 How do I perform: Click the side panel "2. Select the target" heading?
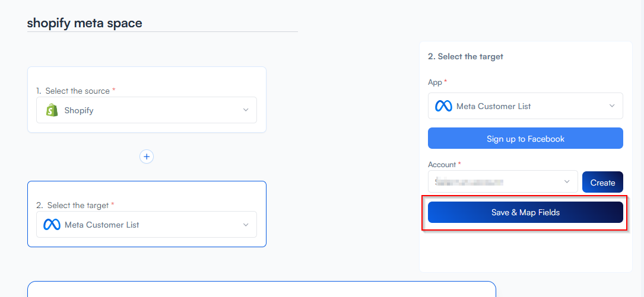click(465, 56)
